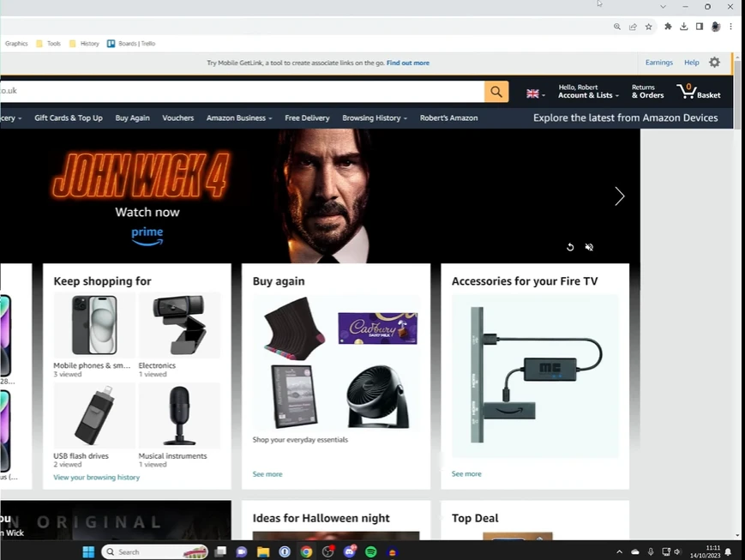The width and height of the screenshot is (745, 560).
Task: Click the black socks product image
Action: (x=295, y=329)
